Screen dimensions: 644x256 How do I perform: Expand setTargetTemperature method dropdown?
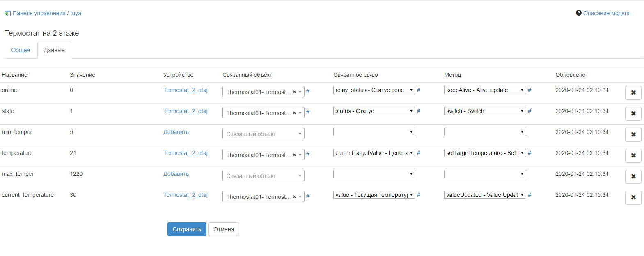pos(485,153)
